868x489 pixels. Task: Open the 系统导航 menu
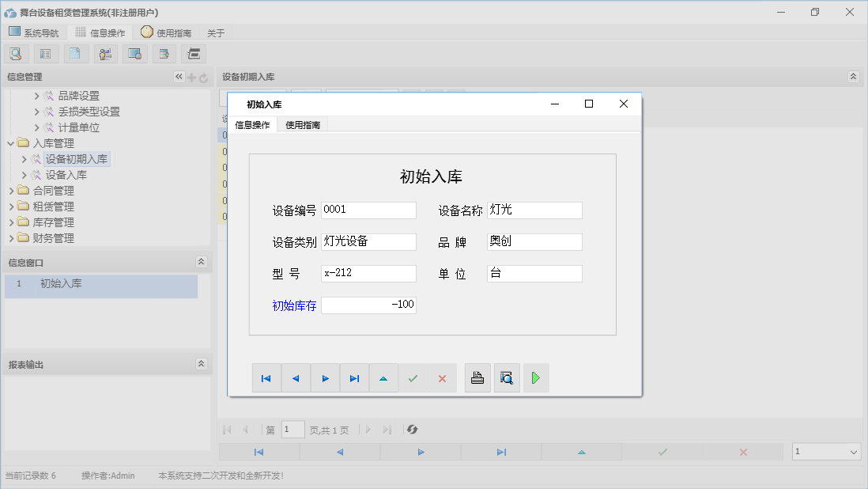[33, 32]
